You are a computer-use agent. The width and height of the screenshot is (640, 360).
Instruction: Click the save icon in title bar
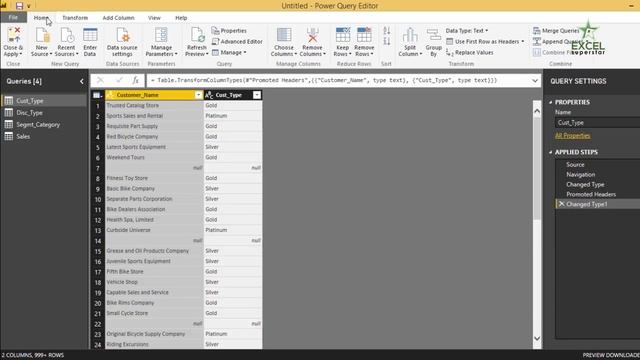click(x=19, y=6)
